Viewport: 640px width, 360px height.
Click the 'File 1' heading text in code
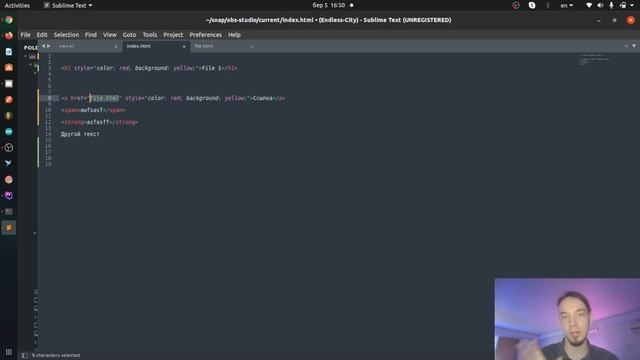pyautogui.click(x=211, y=68)
